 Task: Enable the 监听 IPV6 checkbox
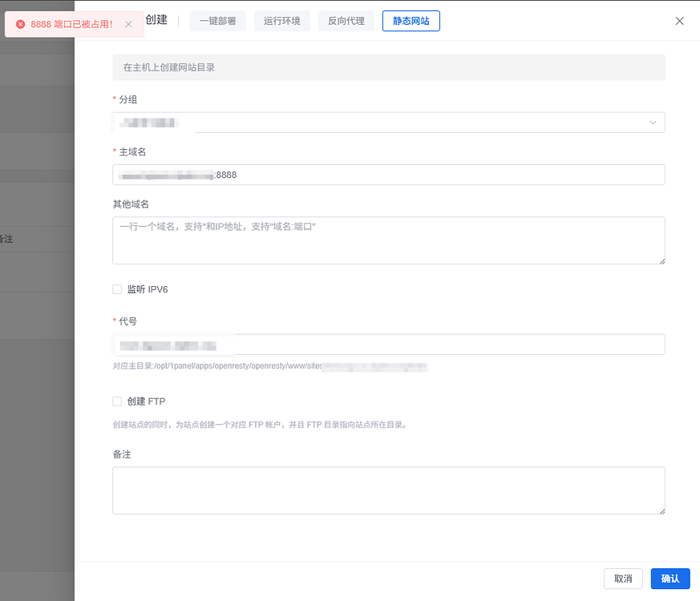coord(116,289)
